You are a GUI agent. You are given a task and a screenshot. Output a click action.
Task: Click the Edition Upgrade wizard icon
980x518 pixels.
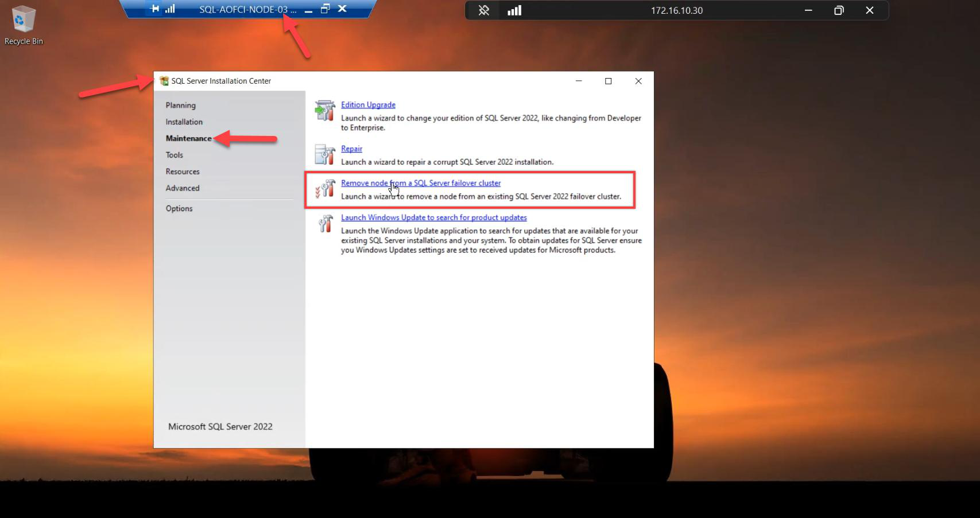tap(325, 111)
